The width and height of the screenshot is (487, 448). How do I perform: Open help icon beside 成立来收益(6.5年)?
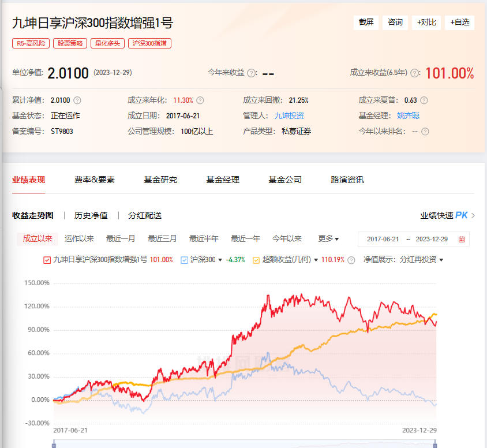pyautogui.click(x=414, y=73)
